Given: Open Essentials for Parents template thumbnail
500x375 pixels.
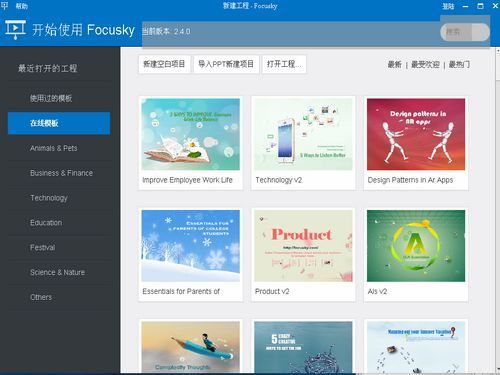Looking at the screenshot, I should coord(191,246).
